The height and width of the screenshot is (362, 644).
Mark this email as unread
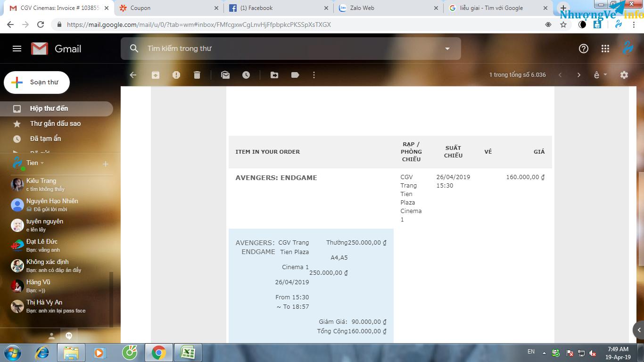click(x=225, y=75)
